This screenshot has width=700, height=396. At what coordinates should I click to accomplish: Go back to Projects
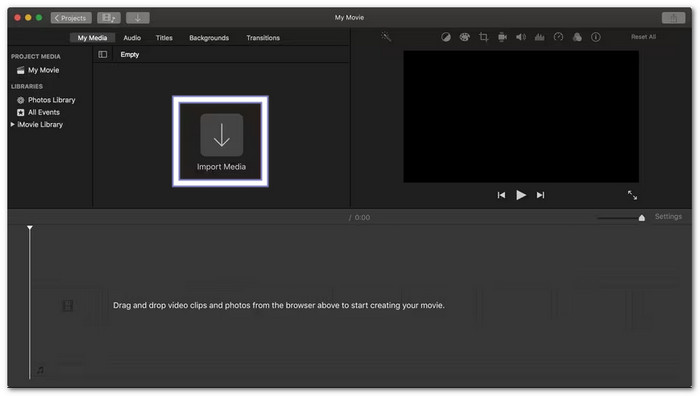(71, 18)
